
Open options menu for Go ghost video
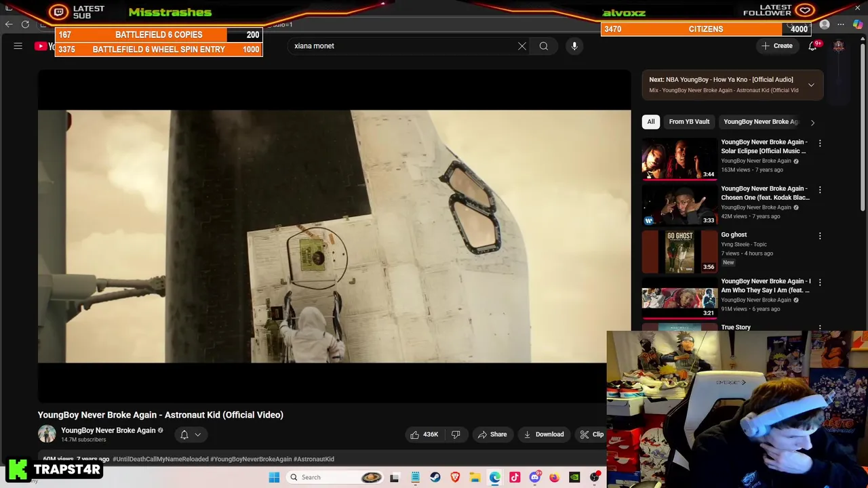tap(820, 236)
